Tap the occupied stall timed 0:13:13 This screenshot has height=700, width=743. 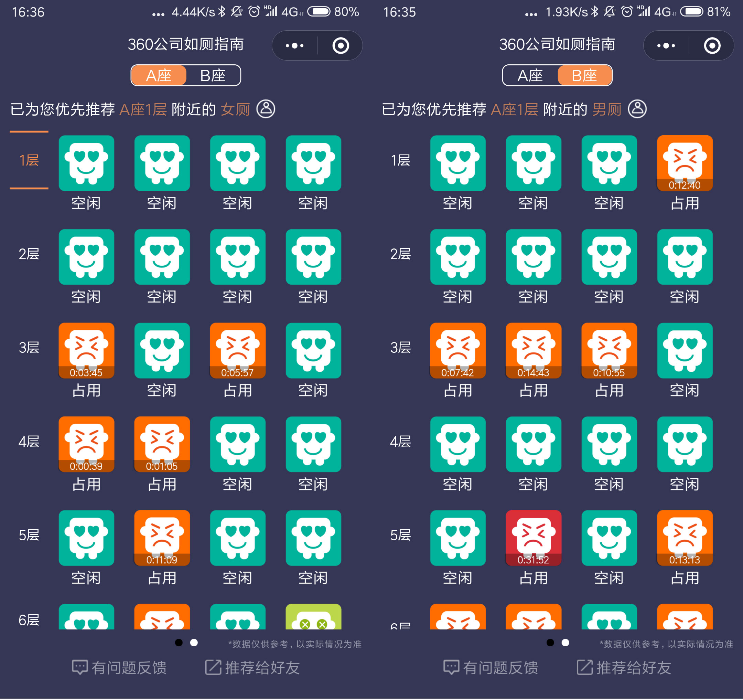[x=685, y=538]
